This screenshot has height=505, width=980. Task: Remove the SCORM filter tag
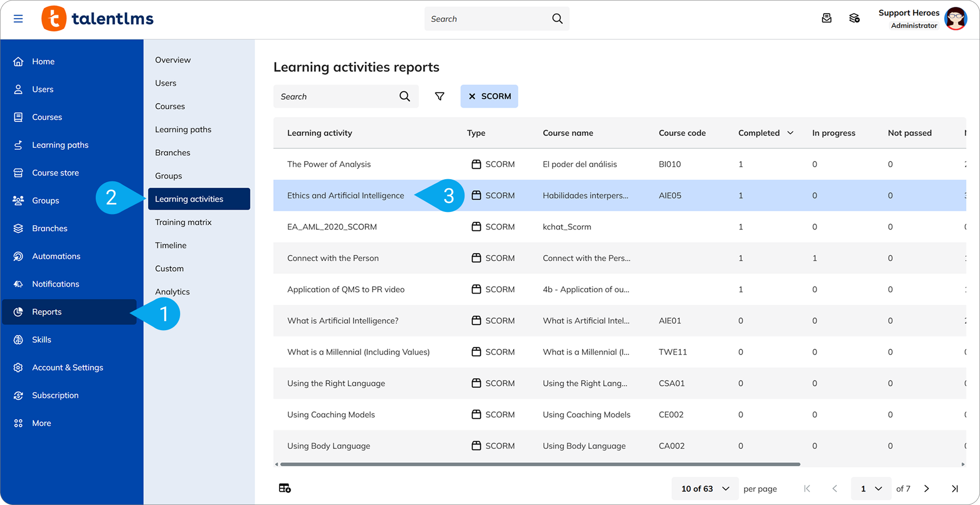click(472, 97)
